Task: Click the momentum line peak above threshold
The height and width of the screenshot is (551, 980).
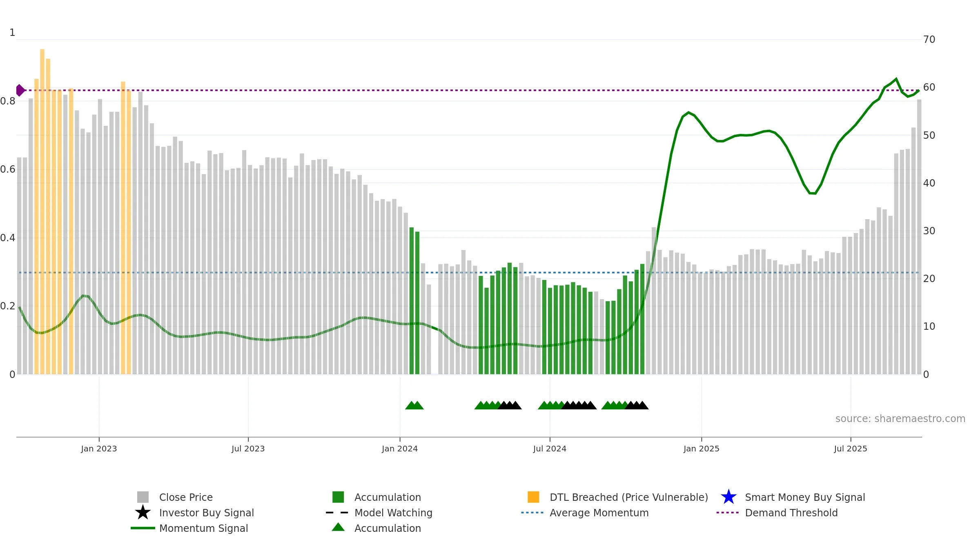Action: coord(896,79)
